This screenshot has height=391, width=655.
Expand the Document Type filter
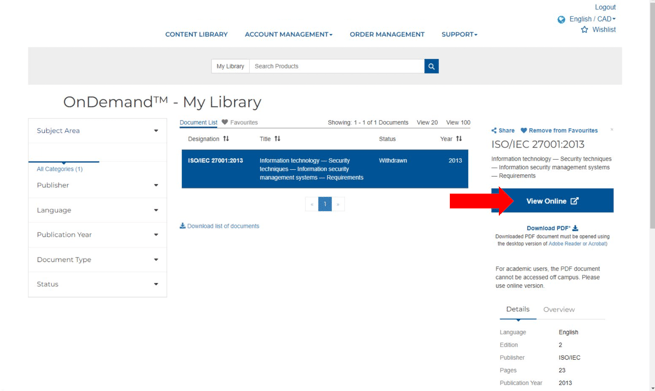pyautogui.click(x=97, y=259)
